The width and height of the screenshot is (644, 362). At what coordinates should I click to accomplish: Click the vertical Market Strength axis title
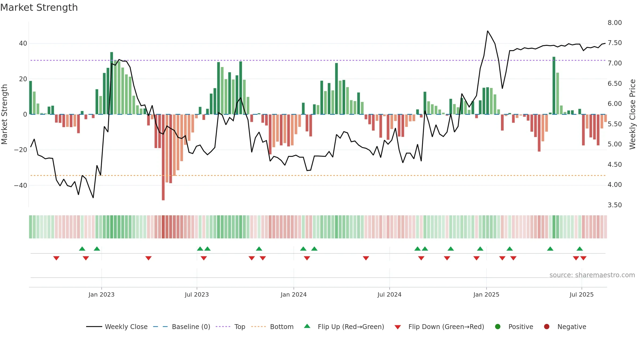[x=4, y=114]
